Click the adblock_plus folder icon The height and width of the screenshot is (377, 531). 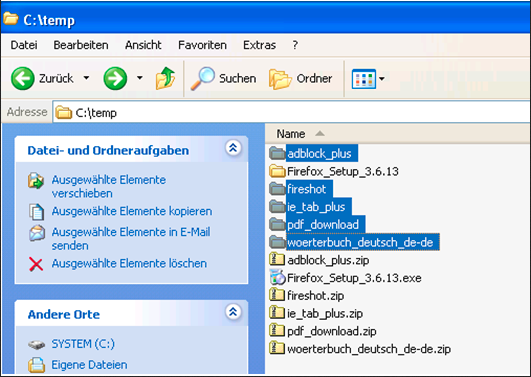[277, 153]
